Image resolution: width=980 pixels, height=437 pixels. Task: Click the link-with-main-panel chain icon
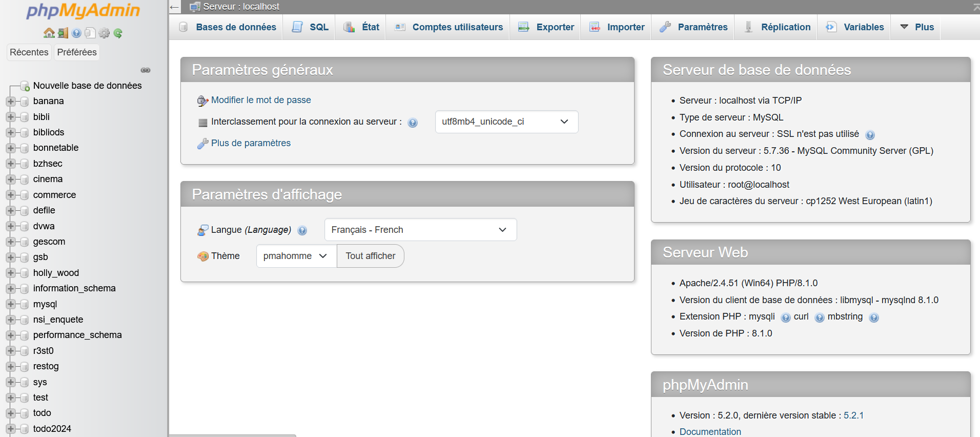(146, 70)
